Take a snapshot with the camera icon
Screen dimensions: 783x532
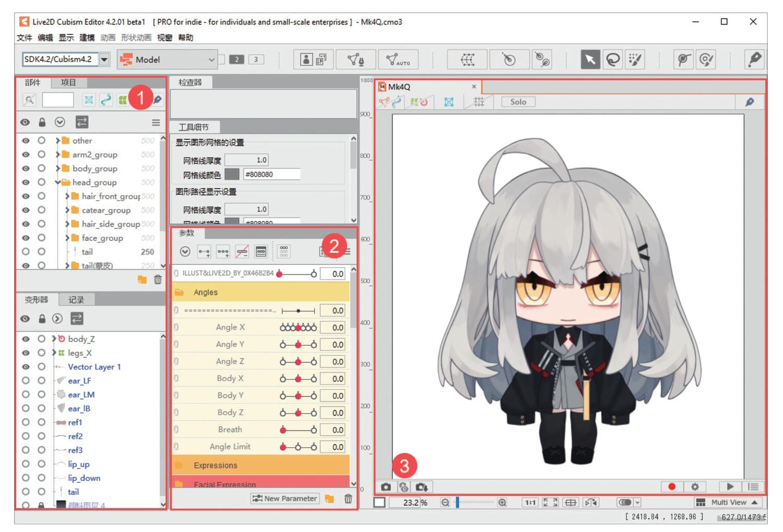(386, 487)
